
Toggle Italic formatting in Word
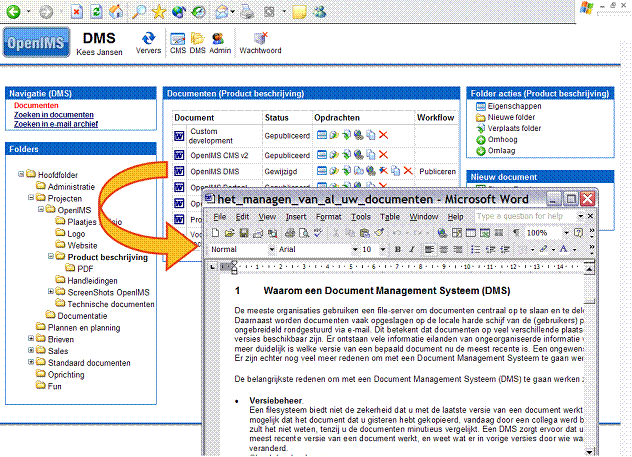coord(412,249)
